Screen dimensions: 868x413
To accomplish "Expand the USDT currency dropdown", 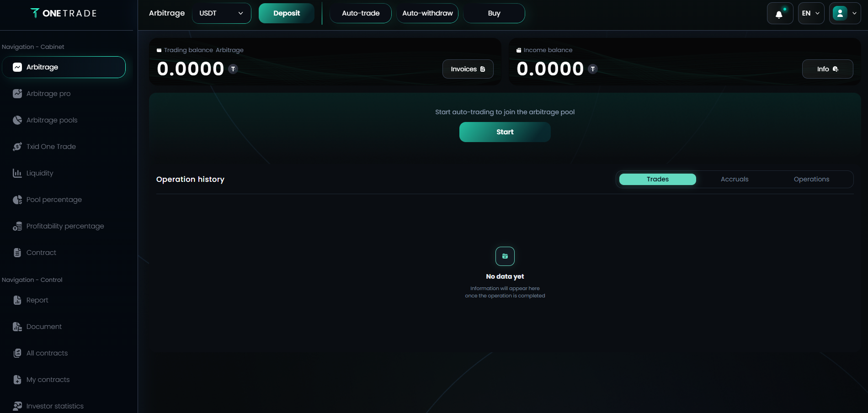I will point(222,13).
